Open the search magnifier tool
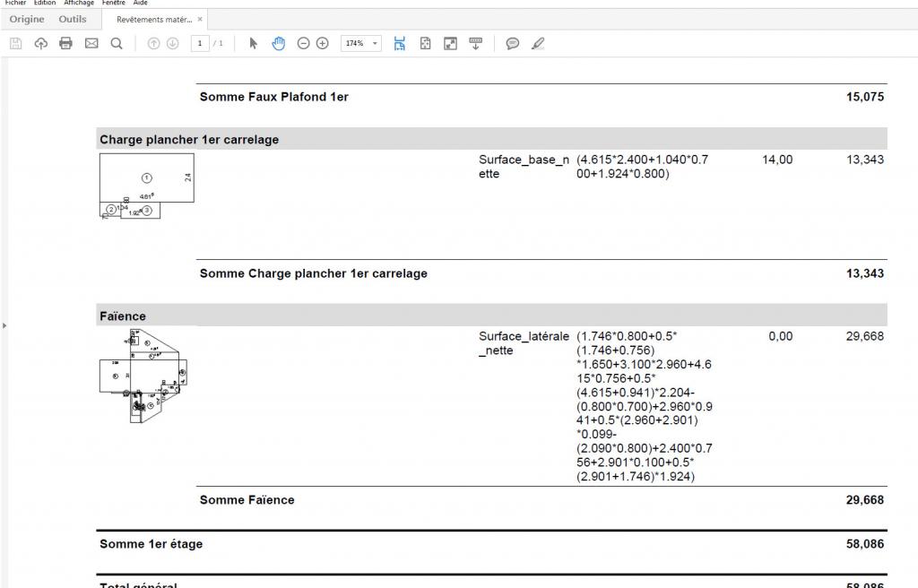The width and height of the screenshot is (918, 588). pos(117,43)
